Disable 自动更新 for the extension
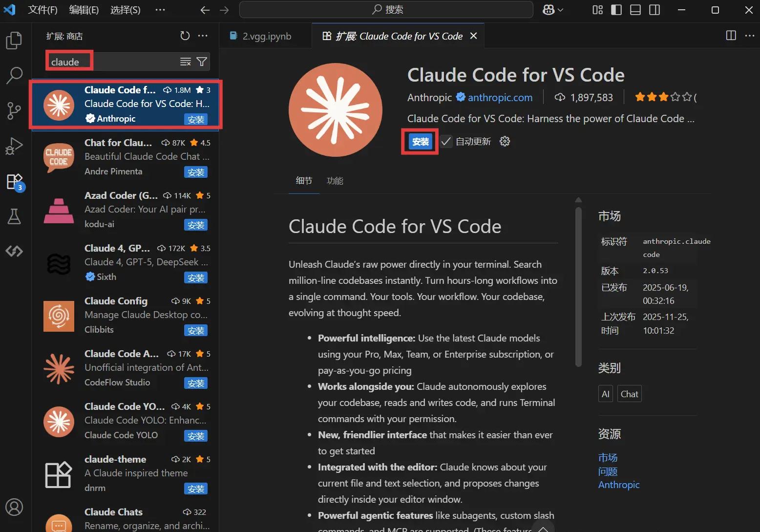Viewport: 760px width, 532px height. (445, 141)
